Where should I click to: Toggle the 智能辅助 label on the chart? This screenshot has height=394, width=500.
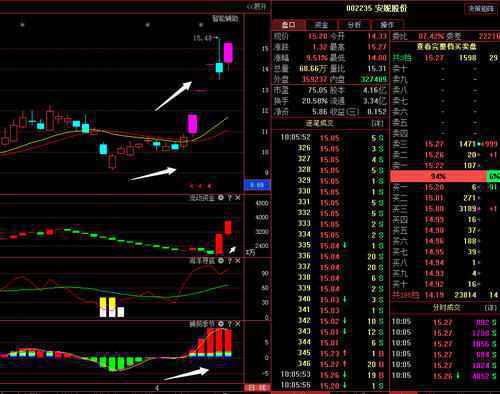coord(225,18)
